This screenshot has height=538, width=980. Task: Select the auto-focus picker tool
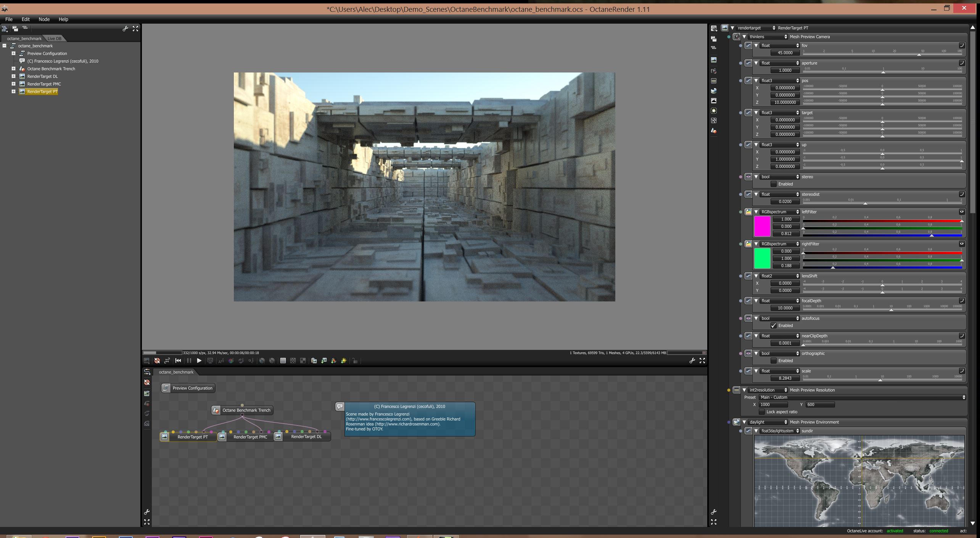coord(221,361)
